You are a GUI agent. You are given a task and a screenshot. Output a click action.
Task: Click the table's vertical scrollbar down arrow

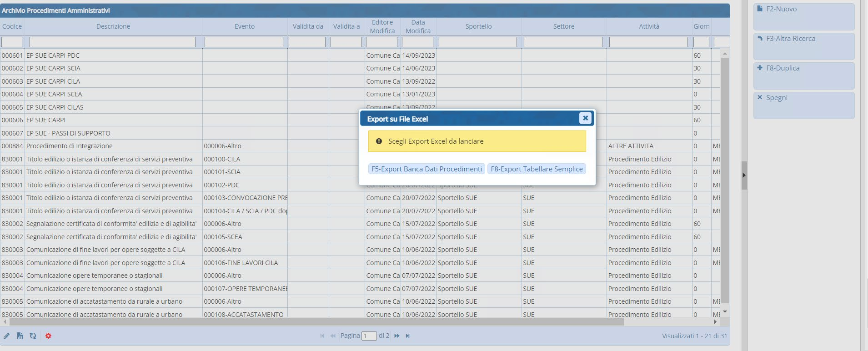tap(725, 312)
